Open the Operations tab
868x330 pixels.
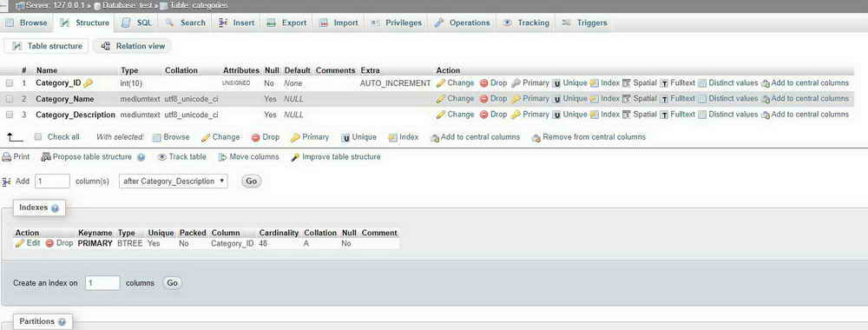click(463, 23)
